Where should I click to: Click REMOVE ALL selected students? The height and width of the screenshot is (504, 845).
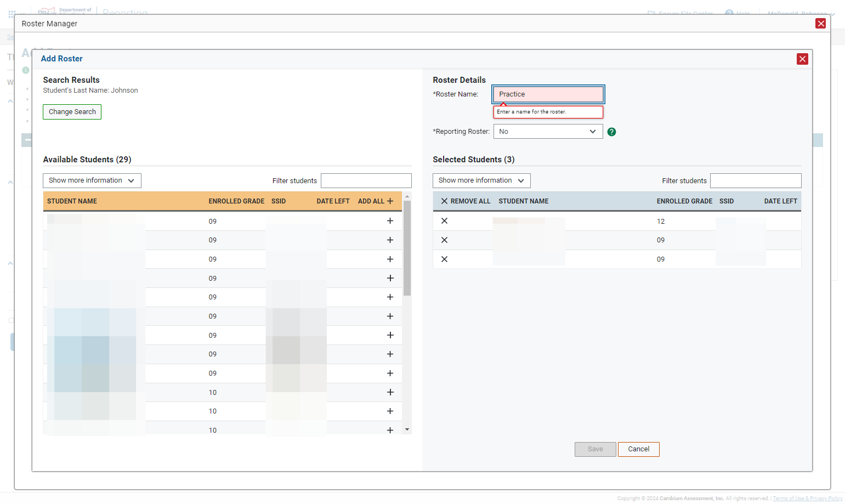click(x=466, y=201)
